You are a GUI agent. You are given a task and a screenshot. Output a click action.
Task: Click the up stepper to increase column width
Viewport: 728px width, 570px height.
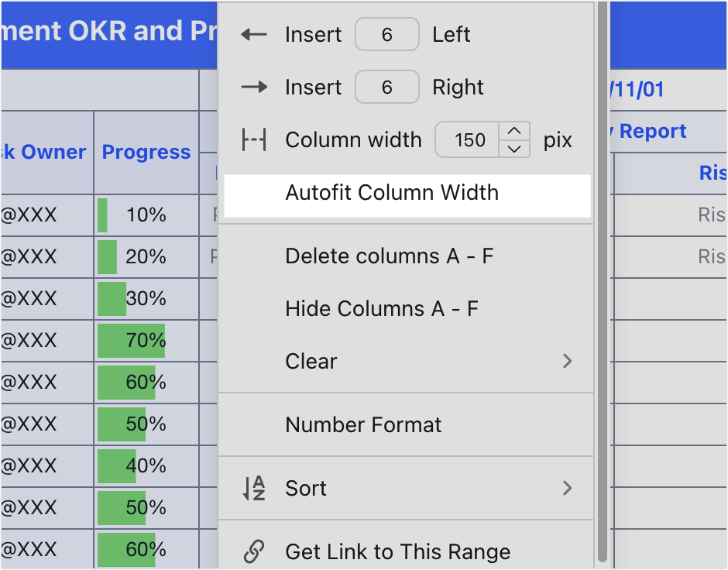517,132
